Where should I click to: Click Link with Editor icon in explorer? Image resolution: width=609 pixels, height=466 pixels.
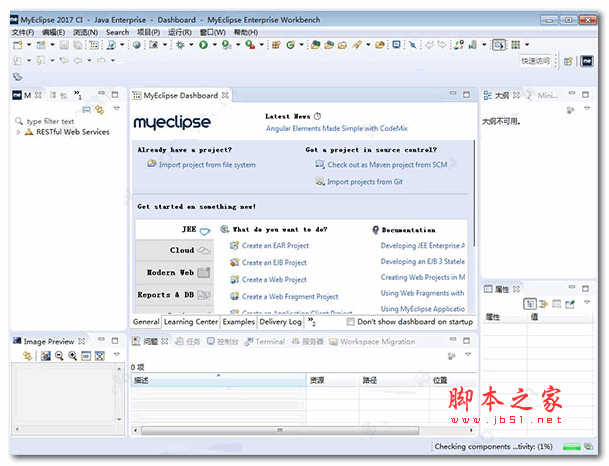tap(100, 110)
